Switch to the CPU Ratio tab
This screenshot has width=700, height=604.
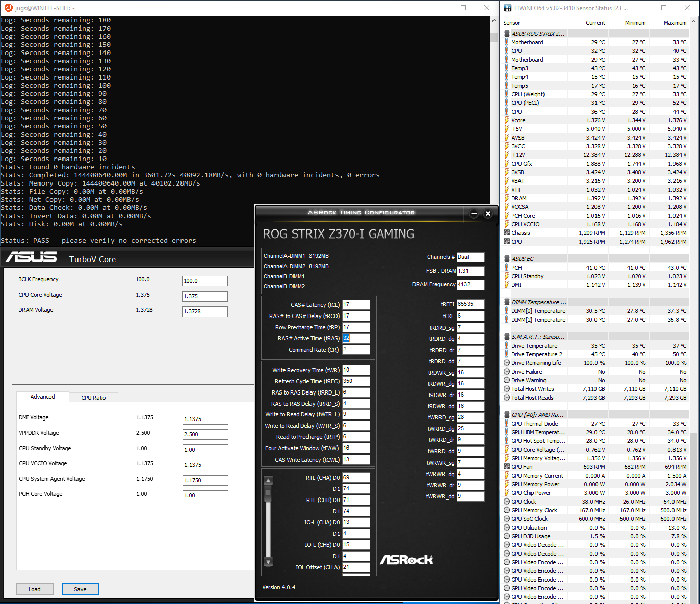point(93,398)
